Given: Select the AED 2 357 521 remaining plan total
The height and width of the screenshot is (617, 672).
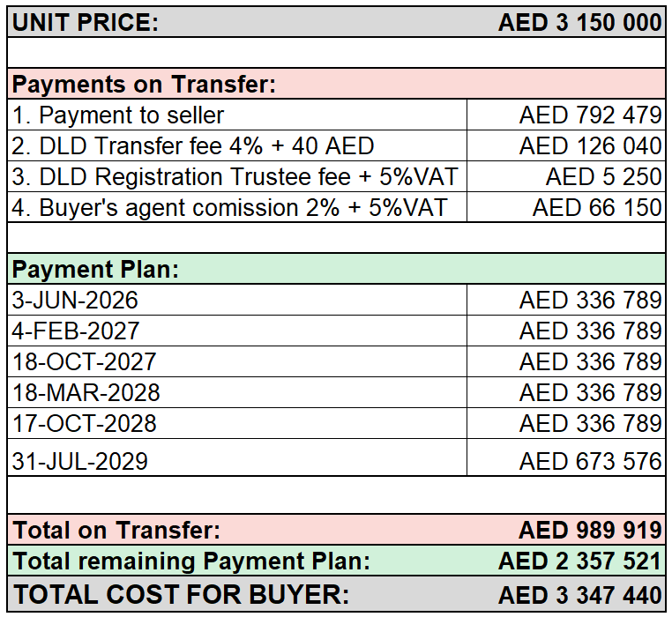Looking at the screenshot, I should tap(580, 561).
